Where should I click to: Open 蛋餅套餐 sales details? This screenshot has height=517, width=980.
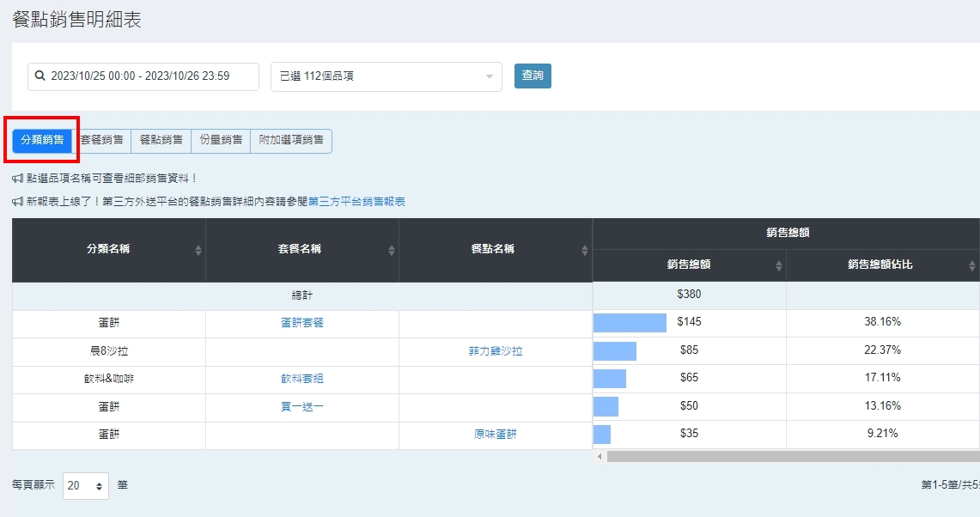(x=302, y=323)
